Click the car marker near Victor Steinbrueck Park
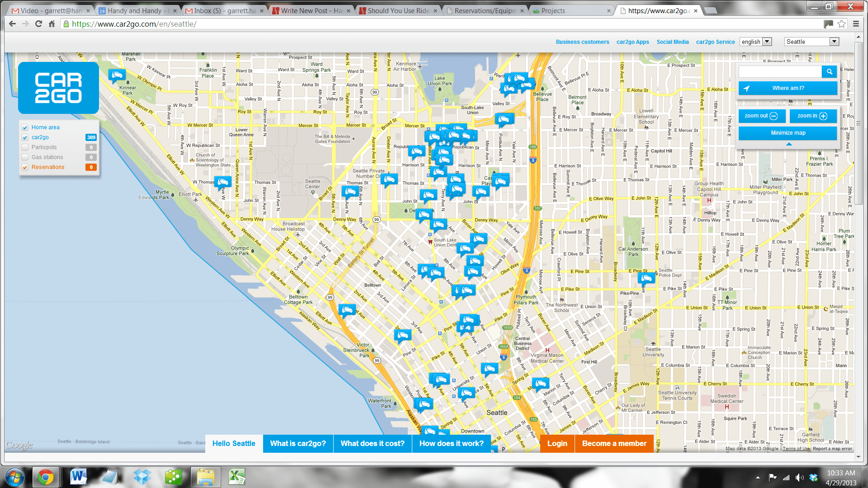868x488 pixels. point(402,335)
